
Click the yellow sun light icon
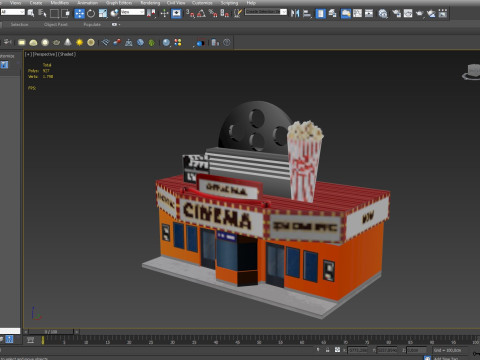click(x=79, y=42)
